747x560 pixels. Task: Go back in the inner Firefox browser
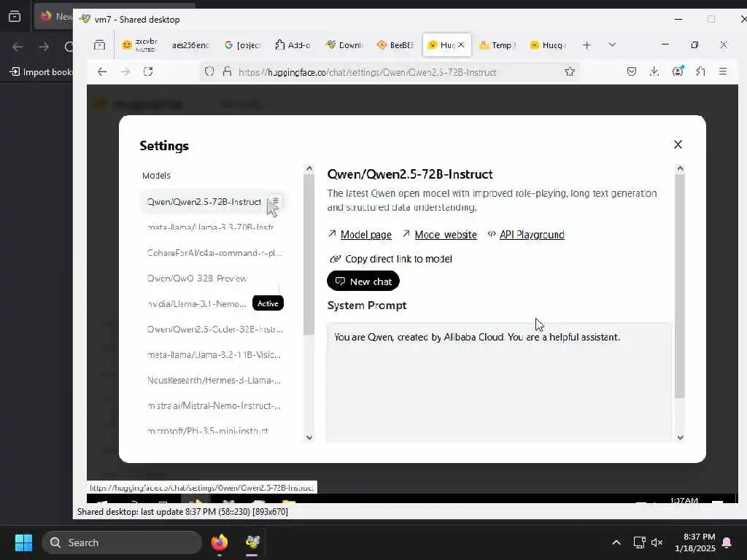(x=102, y=72)
